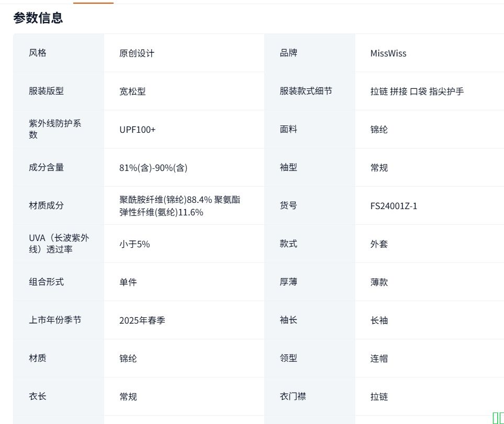Click the 原创设计 style value

[x=137, y=53]
